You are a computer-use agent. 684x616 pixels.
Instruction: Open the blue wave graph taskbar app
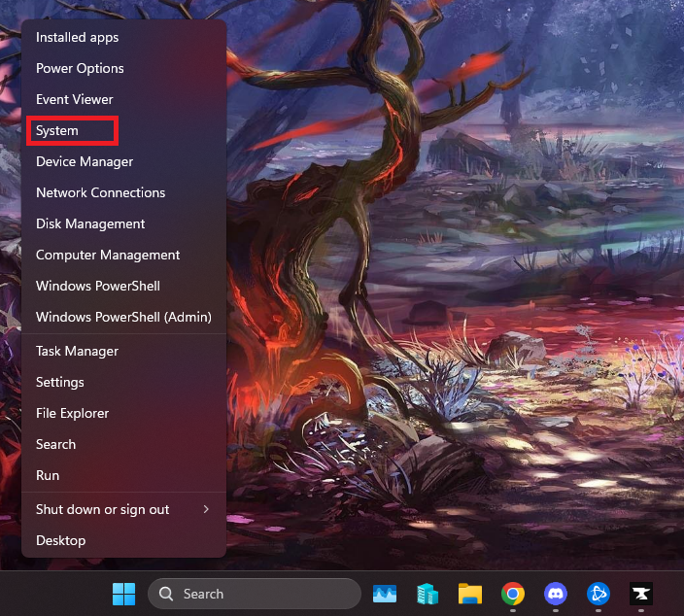385,594
